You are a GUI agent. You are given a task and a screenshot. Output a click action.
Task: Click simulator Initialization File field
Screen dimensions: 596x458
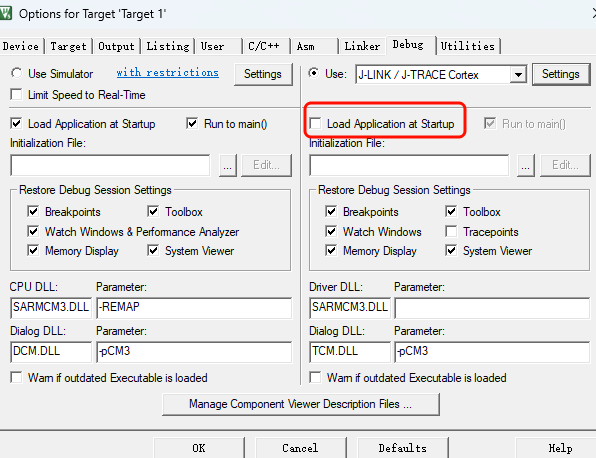[110, 165]
